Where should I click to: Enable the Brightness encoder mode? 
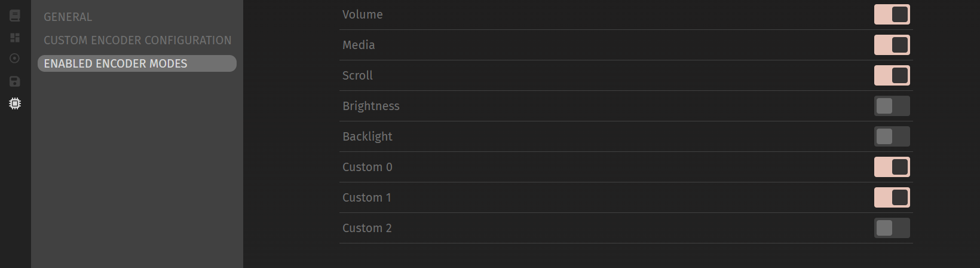coord(892,106)
